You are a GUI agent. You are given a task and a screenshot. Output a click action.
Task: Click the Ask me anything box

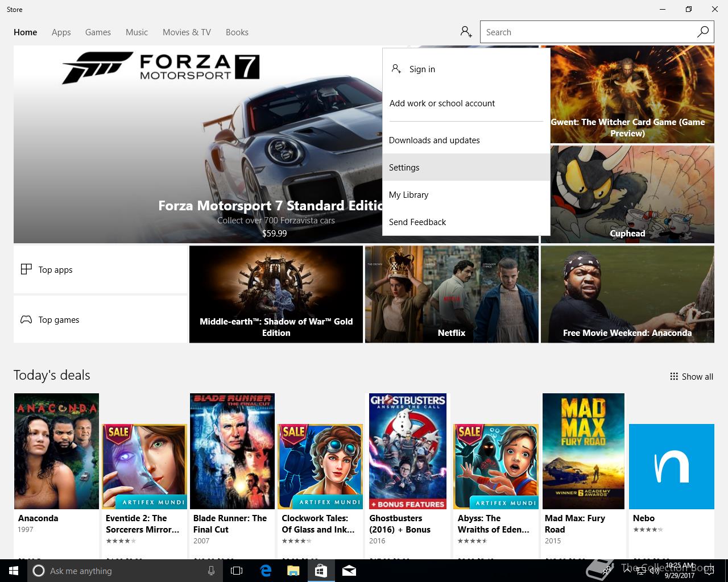click(125, 571)
